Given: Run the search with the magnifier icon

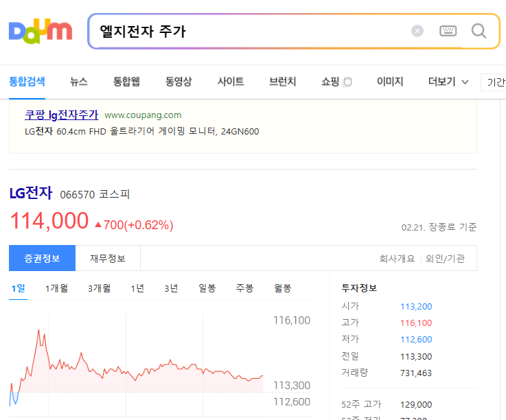Looking at the screenshot, I should pos(479,31).
